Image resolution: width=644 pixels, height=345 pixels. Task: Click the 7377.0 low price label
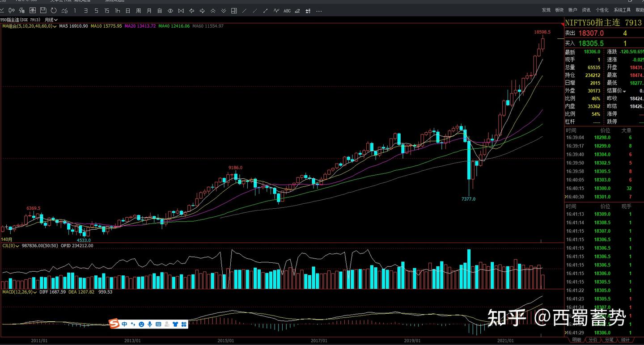coord(468,199)
